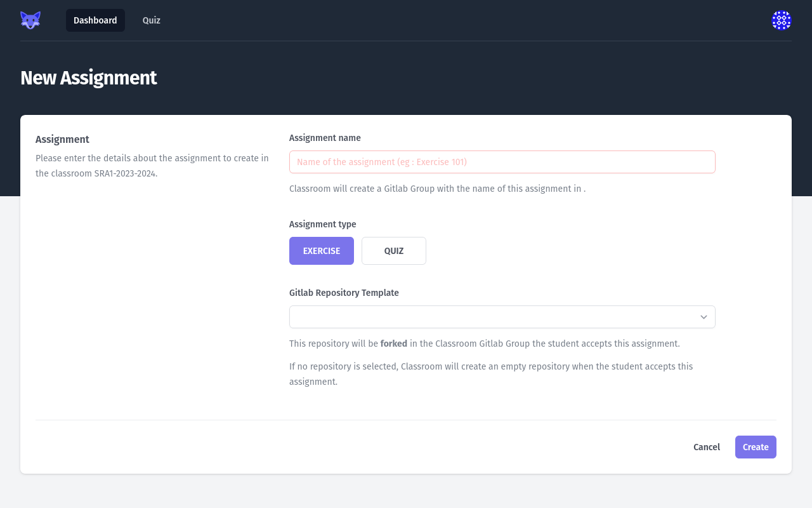This screenshot has width=812, height=508.
Task: Choose the QUIZ assignment type
Action: pos(393,251)
